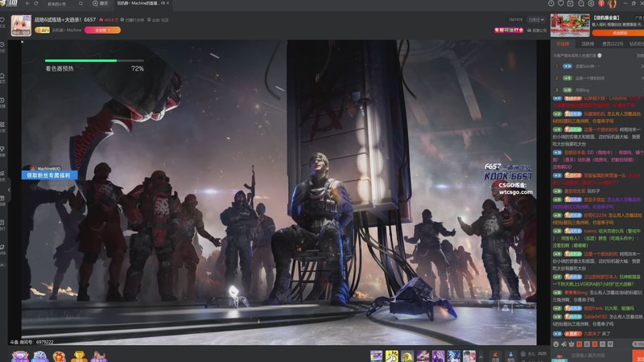Refresh the page with the reload icon
644x362 pixels.
(36, 3)
